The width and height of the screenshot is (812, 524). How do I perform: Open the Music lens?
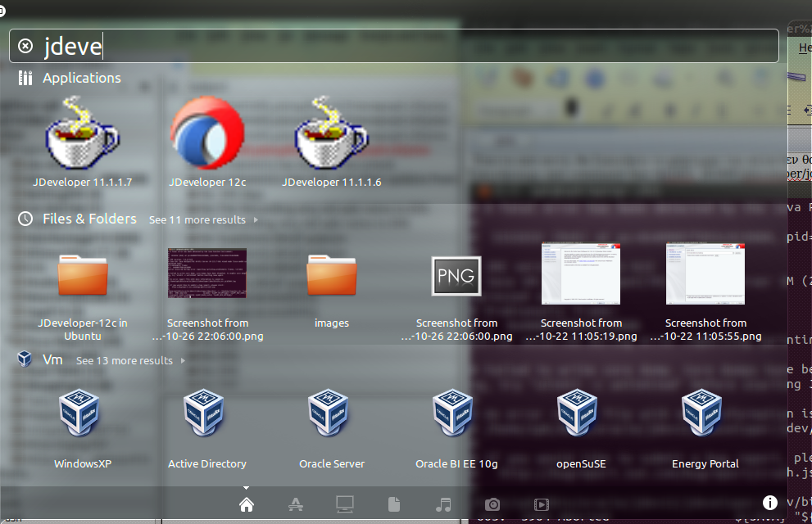tap(443, 504)
